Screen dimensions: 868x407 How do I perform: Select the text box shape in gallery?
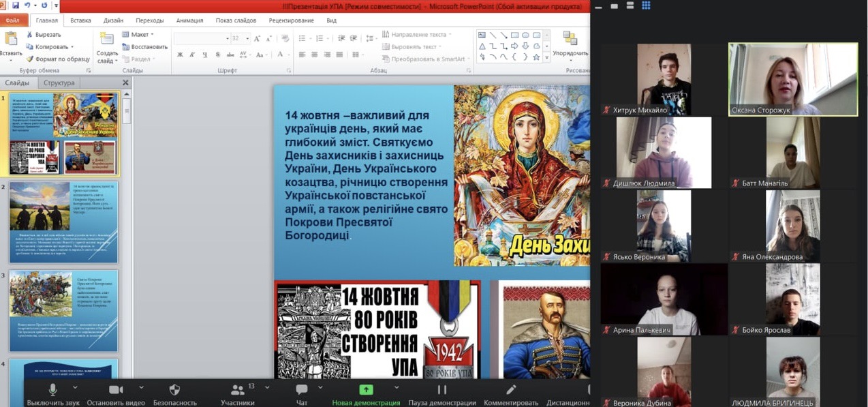click(482, 35)
